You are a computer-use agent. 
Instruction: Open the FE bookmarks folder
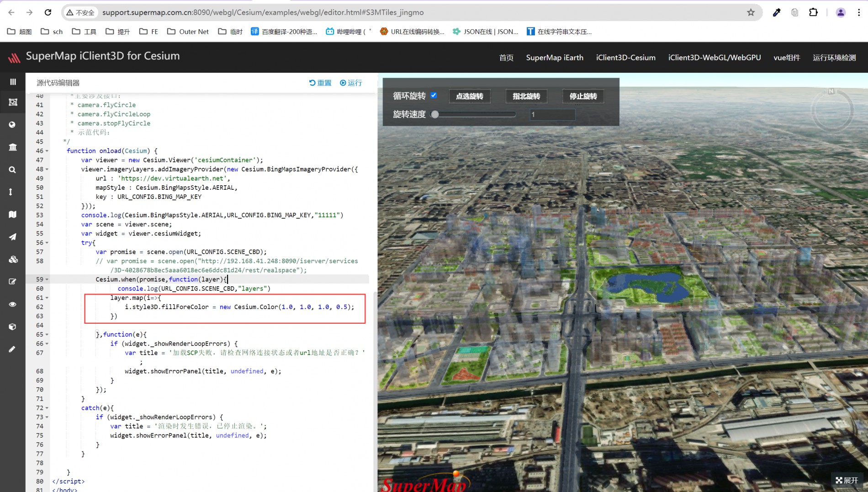[x=148, y=32]
